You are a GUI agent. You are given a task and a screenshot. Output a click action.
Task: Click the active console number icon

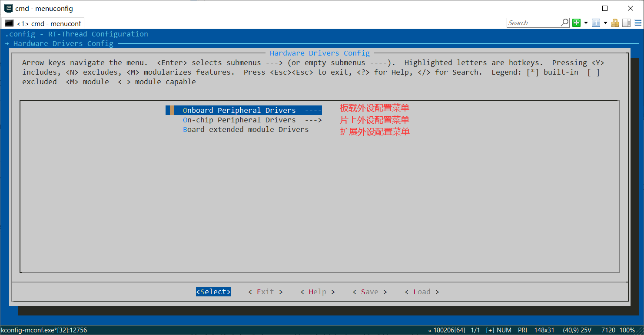[596, 23]
